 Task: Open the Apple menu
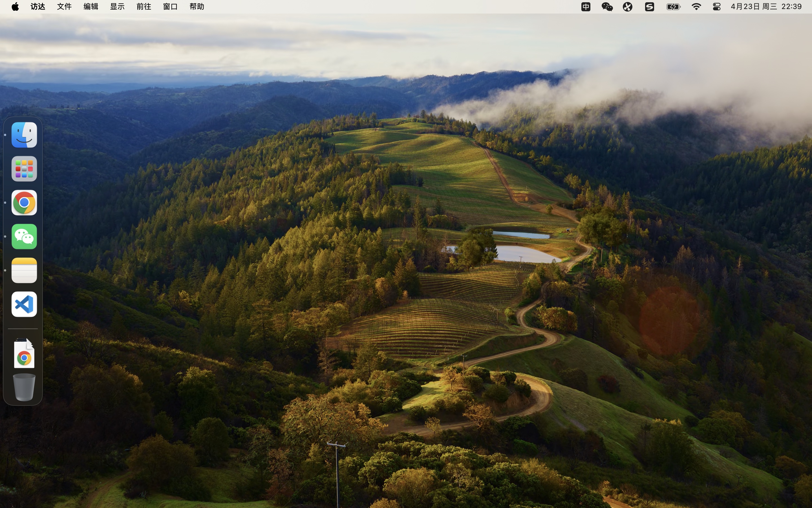[15, 7]
